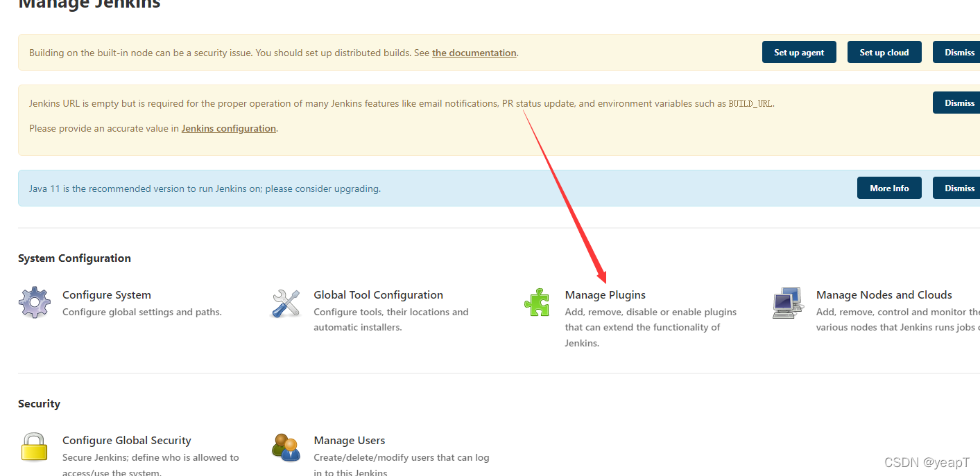The height and width of the screenshot is (476, 980).
Task: Open Manage Nodes and Clouds link
Action: pos(884,294)
